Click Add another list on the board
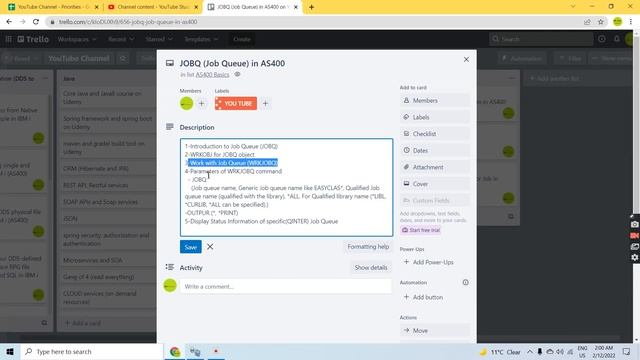640x360 pixels. click(555, 78)
